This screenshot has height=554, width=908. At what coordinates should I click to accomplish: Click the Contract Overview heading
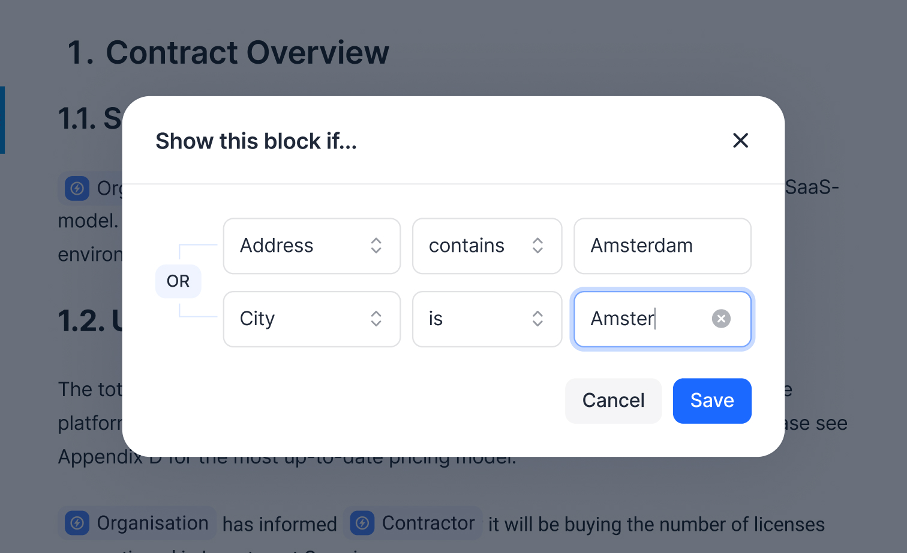[228, 53]
